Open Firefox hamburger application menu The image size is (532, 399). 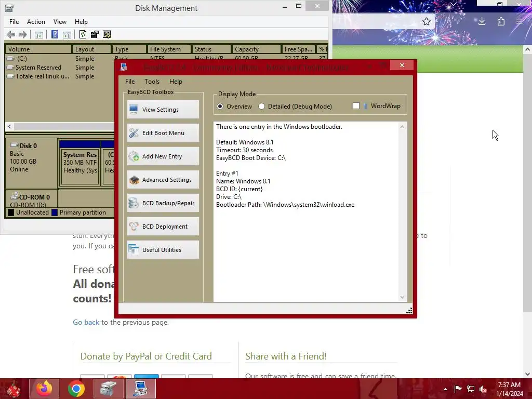click(x=520, y=22)
